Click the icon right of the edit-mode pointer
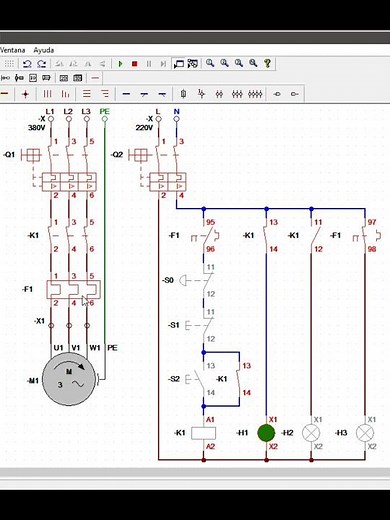The width and height of the screenshot is (390, 520). pyautogui.click(x=193, y=63)
